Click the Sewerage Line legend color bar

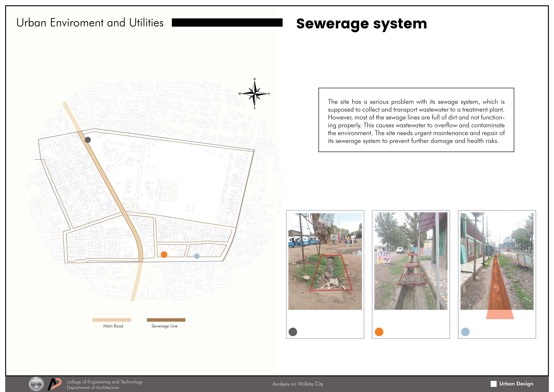point(166,320)
